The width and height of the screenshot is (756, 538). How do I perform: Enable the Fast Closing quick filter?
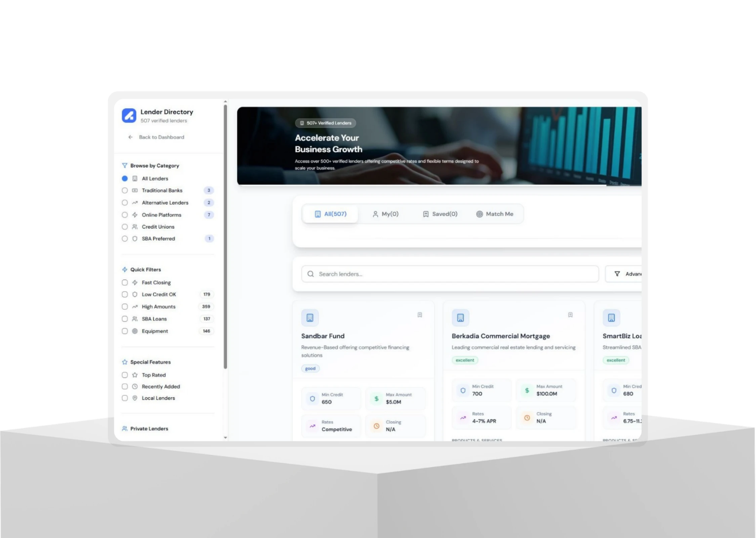pos(125,282)
